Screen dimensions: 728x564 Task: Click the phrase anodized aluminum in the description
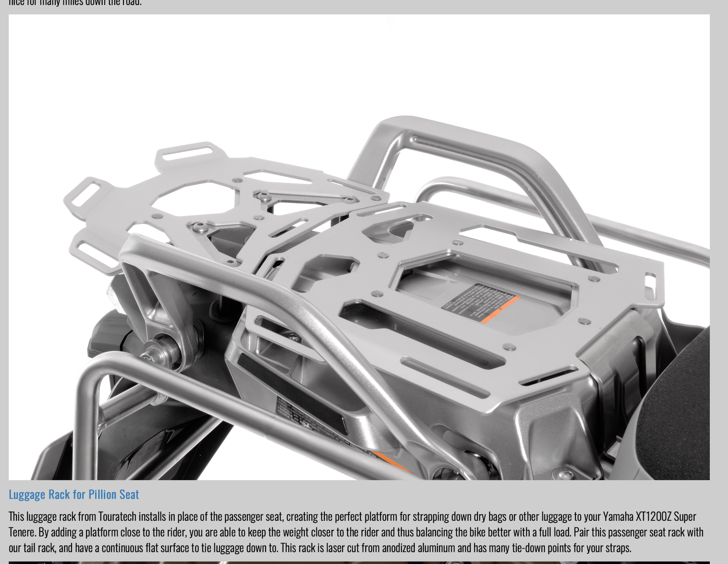point(419,548)
